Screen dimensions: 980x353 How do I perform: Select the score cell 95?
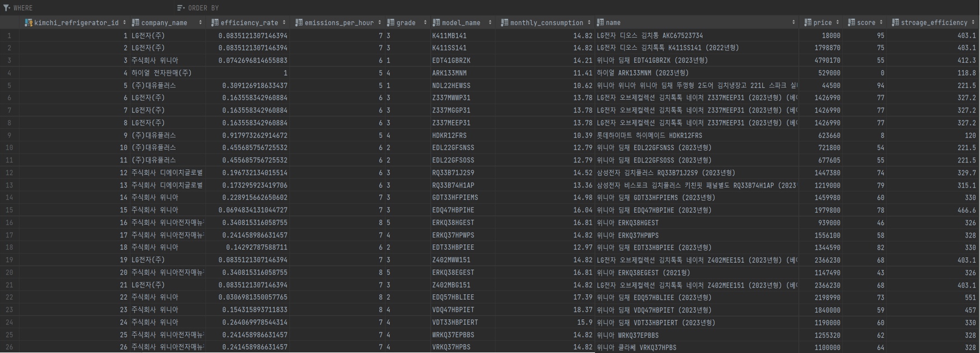click(x=865, y=35)
